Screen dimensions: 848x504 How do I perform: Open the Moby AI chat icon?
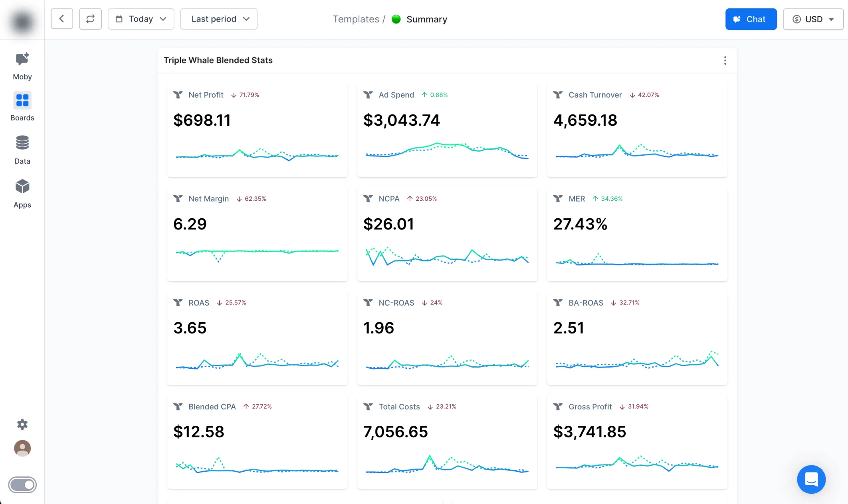pyautogui.click(x=22, y=59)
